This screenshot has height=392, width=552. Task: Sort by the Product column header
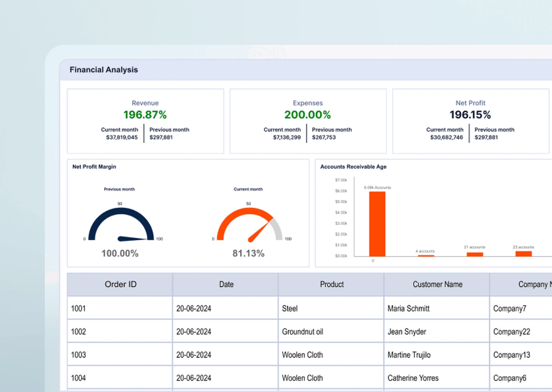331,284
